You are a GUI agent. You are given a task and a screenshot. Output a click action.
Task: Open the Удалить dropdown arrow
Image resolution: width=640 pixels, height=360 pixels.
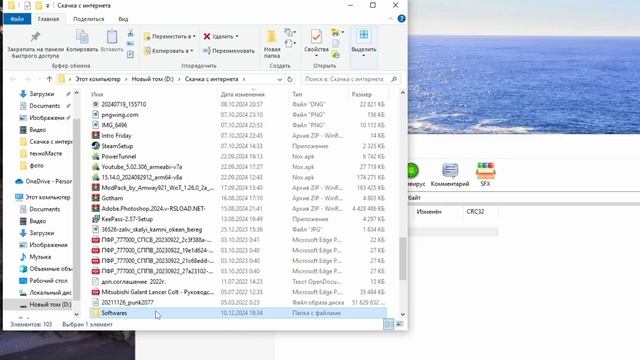click(237, 37)
